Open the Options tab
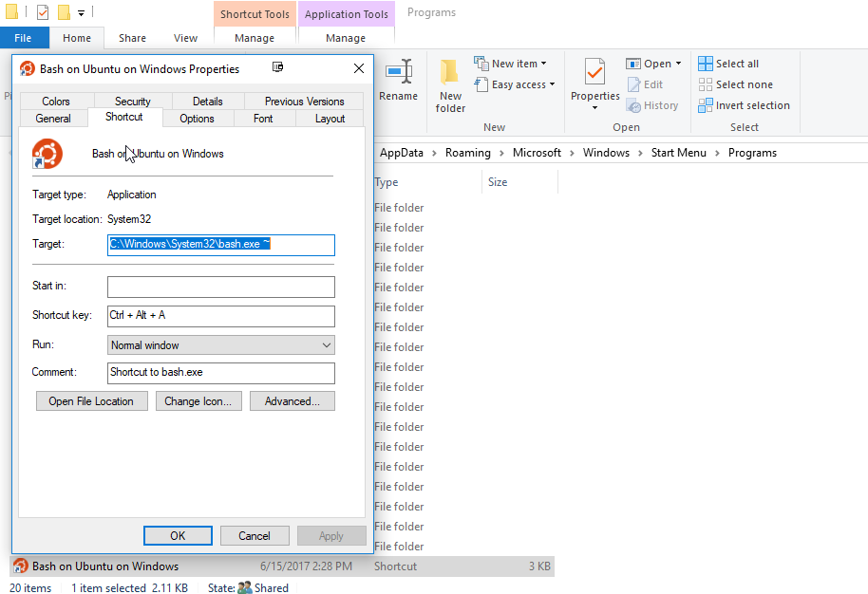The image size is (868, 594). (x=197, y=119)
